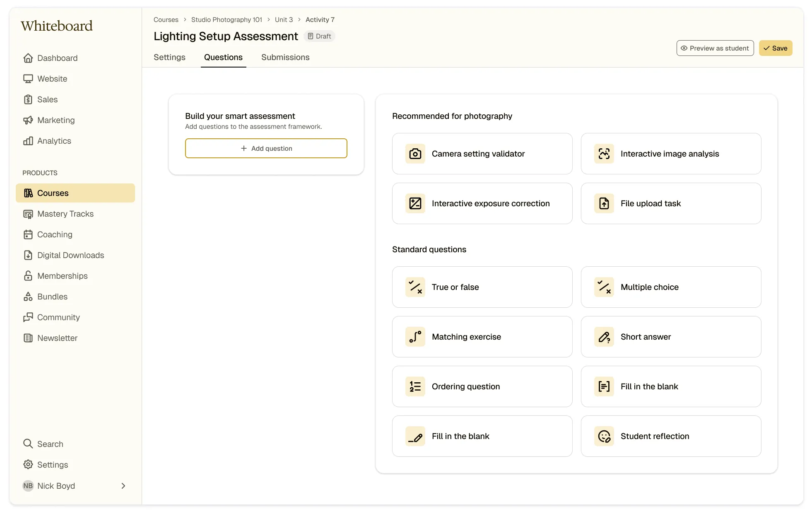The height and width of the screenshot is (514, 812).
Task: Select the True or false question card
Action: click(x=482, y=287)
